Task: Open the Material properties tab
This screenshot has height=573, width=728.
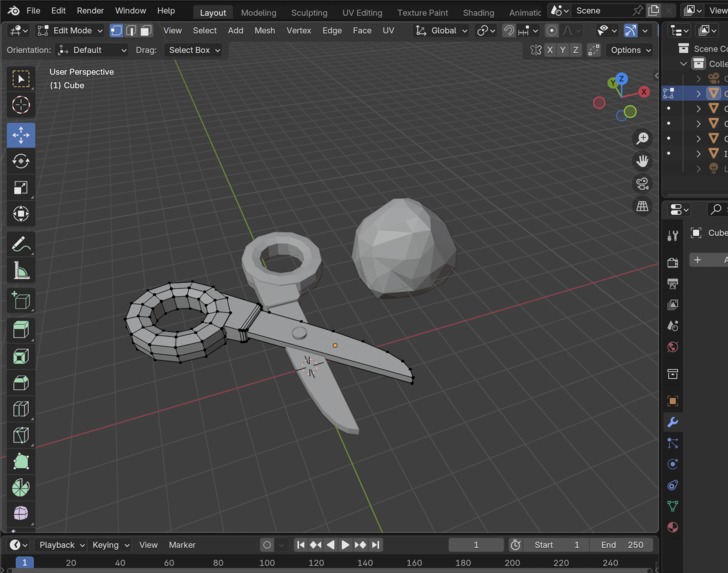Action: (x=672, y=527)
